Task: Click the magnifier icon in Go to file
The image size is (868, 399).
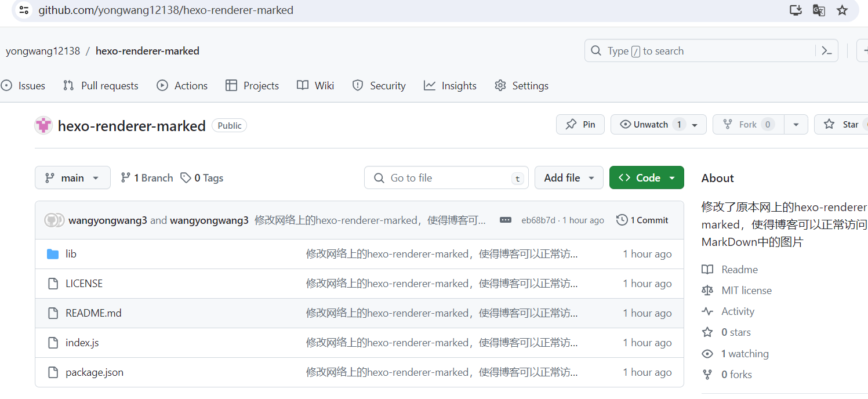Action: point(379,178)
